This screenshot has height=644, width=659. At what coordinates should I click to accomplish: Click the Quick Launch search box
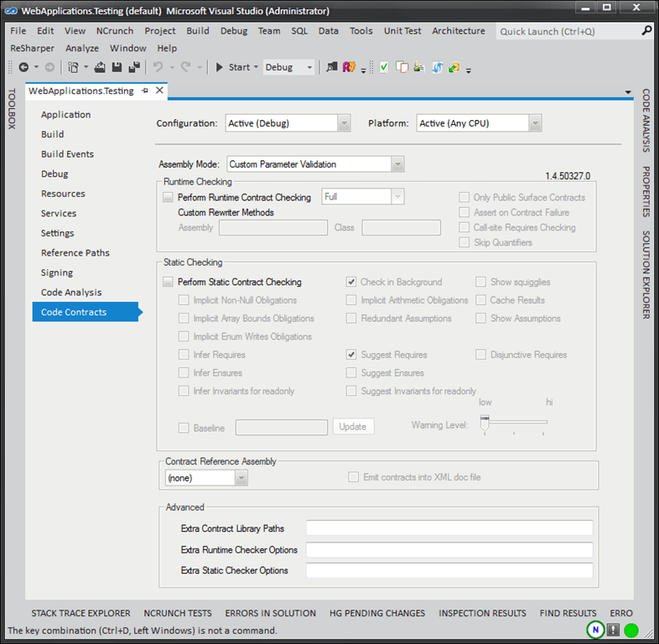tap(567, 31)
